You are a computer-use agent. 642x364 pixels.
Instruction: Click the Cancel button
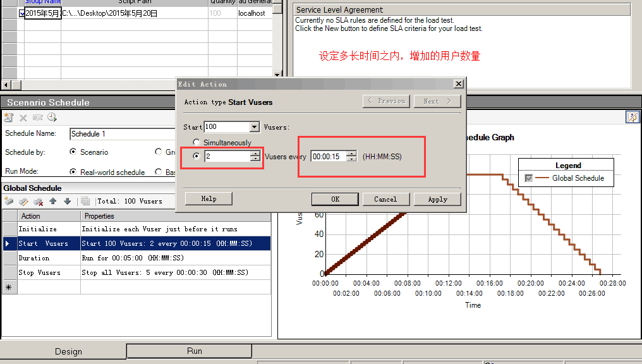(x=385, y=199)
